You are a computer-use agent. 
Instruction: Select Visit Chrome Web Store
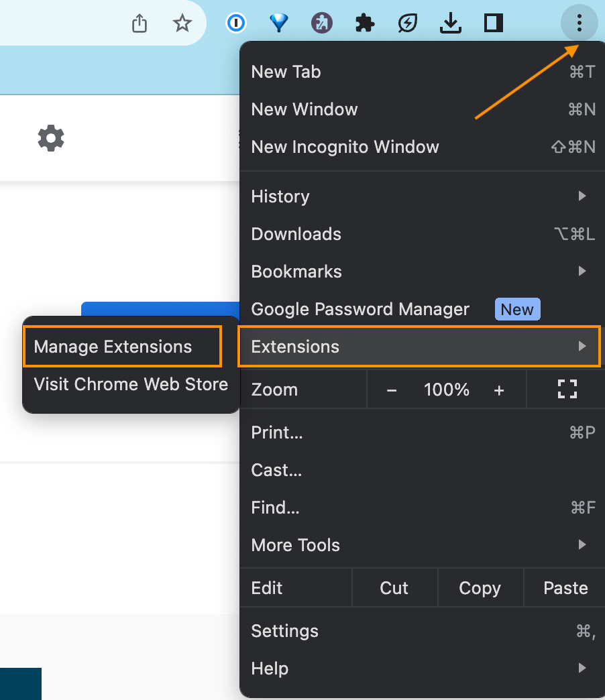[131, 384]
